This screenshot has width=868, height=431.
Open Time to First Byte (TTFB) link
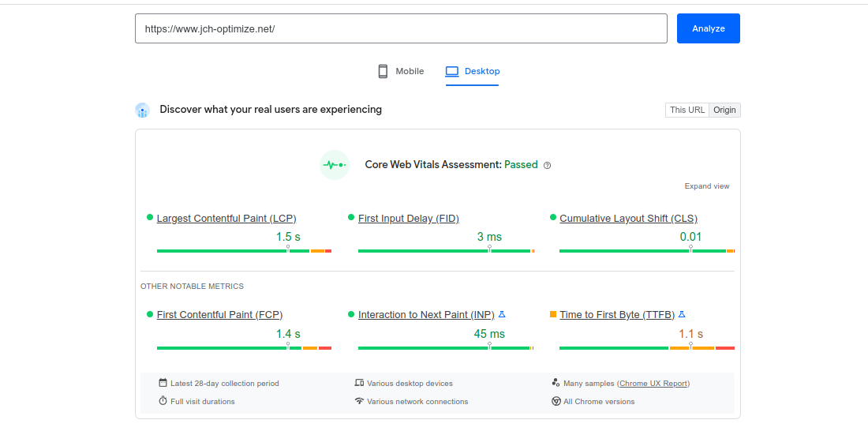click(617, 315)
